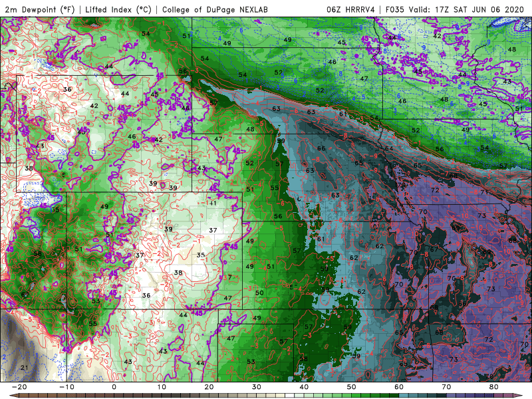
Task: Select the 0 label on the colorbar
Action: (x=114, y=387)
